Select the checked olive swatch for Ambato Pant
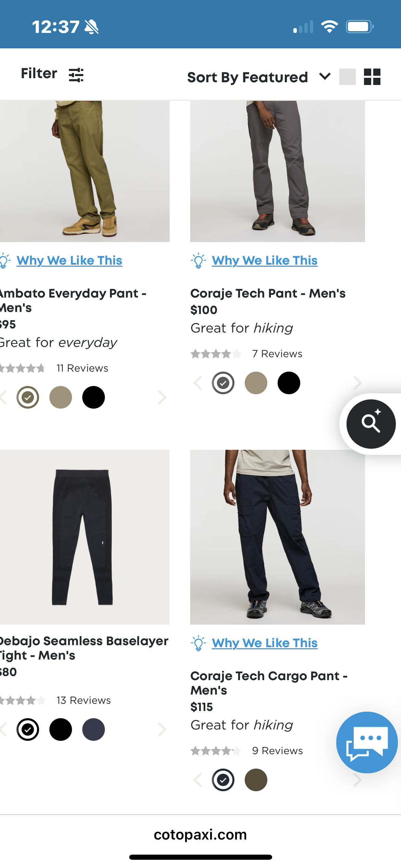This screenshot has height=868, width=401. tap(28, 397)
